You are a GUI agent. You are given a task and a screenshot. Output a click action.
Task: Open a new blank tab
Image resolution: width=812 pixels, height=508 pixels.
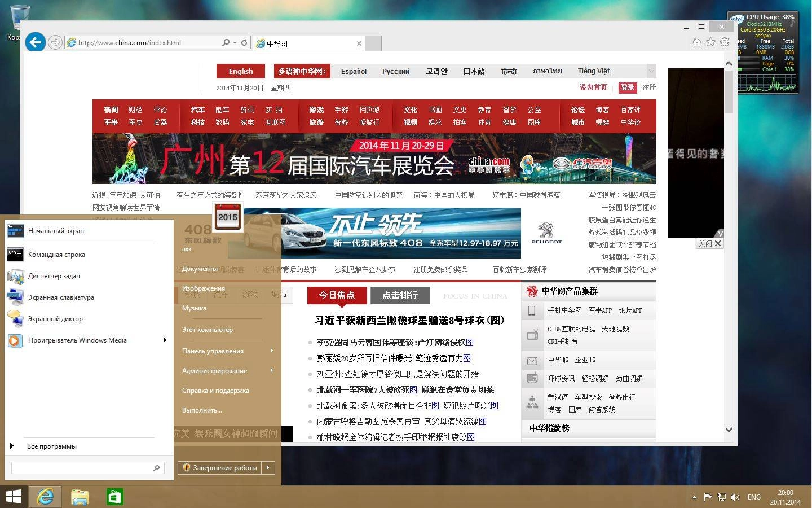coord(373,43)
